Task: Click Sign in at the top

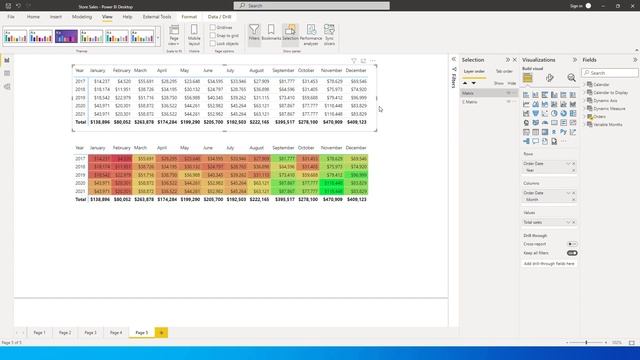Action: click(576, 6)
